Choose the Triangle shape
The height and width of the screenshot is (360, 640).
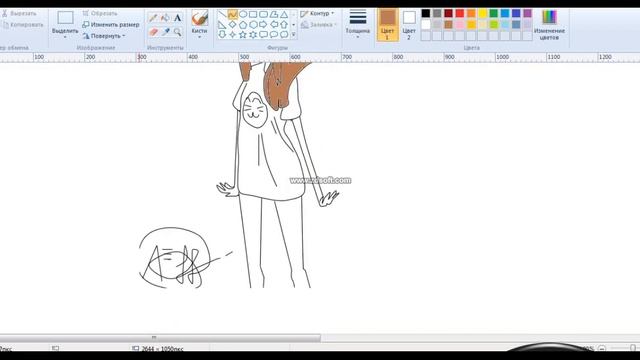pos(284,15)
